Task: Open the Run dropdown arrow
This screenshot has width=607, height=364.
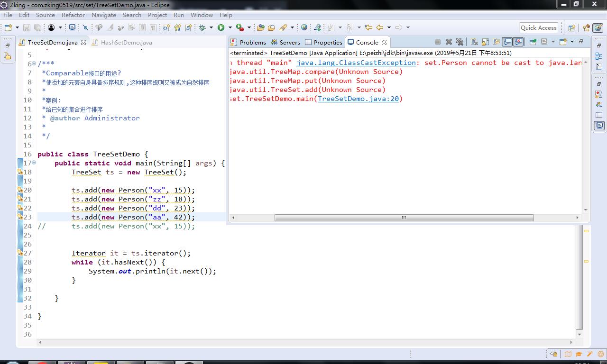Action: point(230,27)
